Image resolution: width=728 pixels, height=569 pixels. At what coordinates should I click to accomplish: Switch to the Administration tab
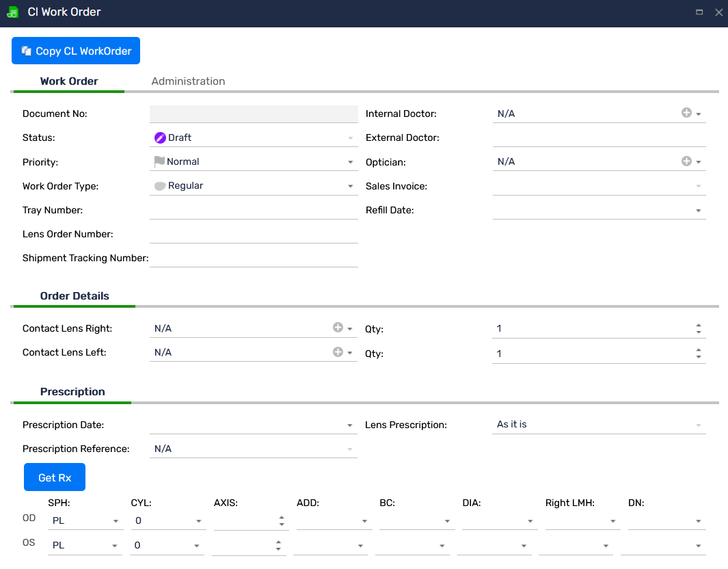tap(188, 81)
